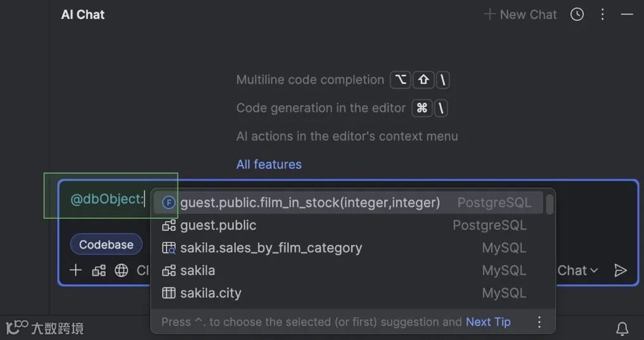
Task: Expand the Chat mode dropdown
Action: pos(577,271)
